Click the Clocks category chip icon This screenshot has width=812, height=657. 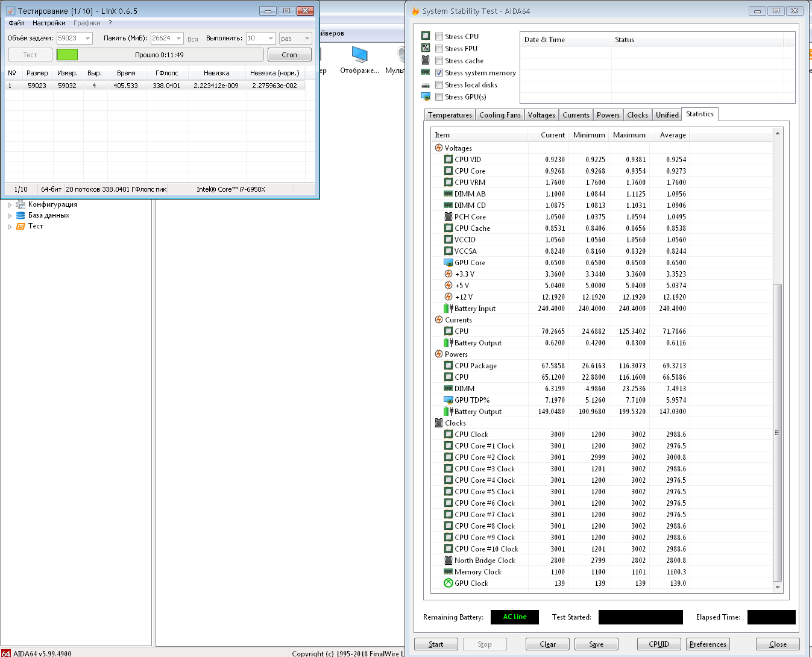point(439,423)
